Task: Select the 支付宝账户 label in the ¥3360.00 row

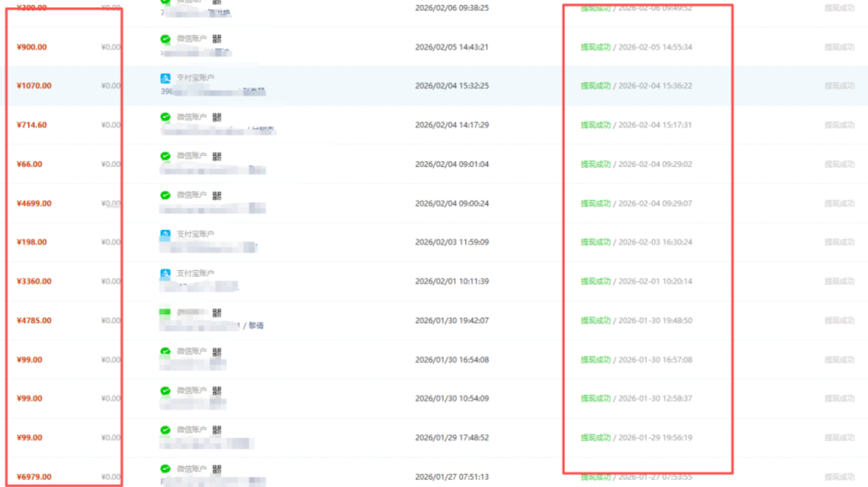Action: 195,273
